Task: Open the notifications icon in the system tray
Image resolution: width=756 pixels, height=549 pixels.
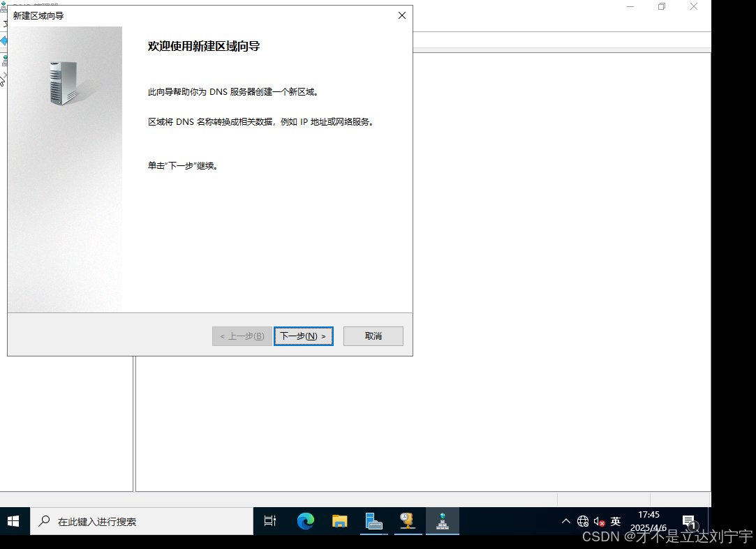Action: pyautogui.click(x=691, y=520)
